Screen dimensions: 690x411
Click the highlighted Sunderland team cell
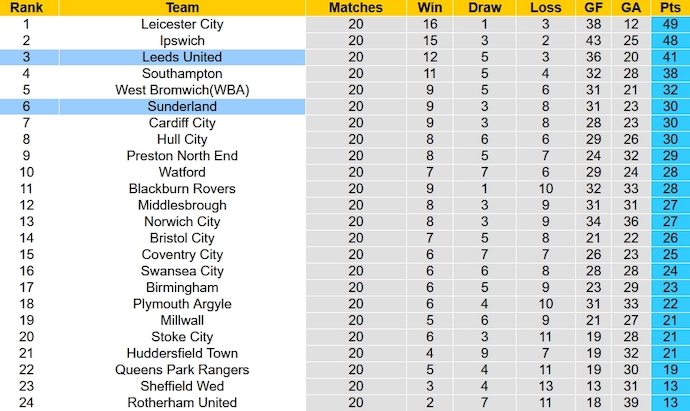coord(182,106)
